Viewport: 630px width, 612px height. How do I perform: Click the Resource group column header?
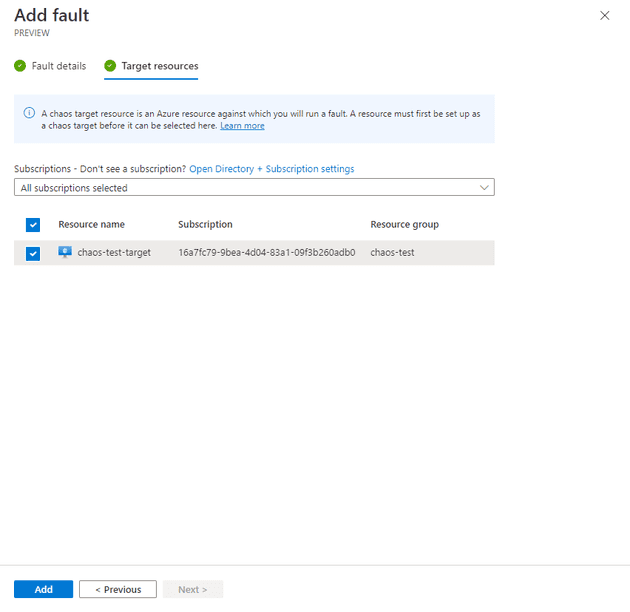405,224
